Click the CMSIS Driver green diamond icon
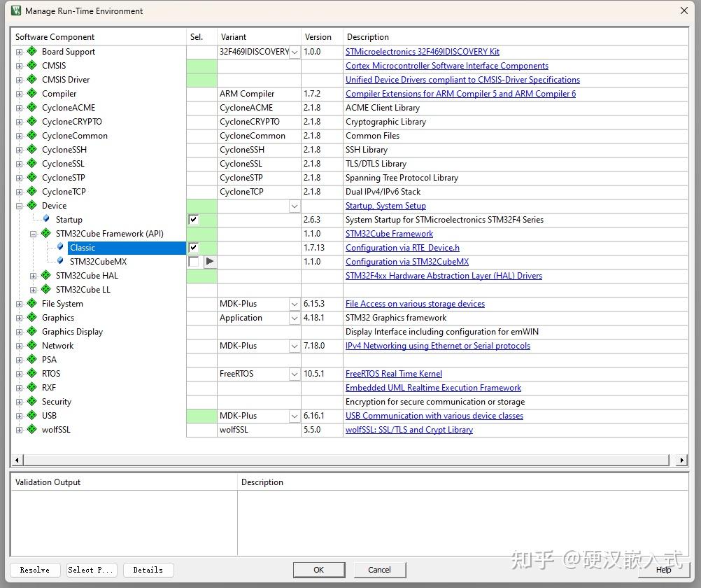 pyautogui.click(x=31, y=79)
